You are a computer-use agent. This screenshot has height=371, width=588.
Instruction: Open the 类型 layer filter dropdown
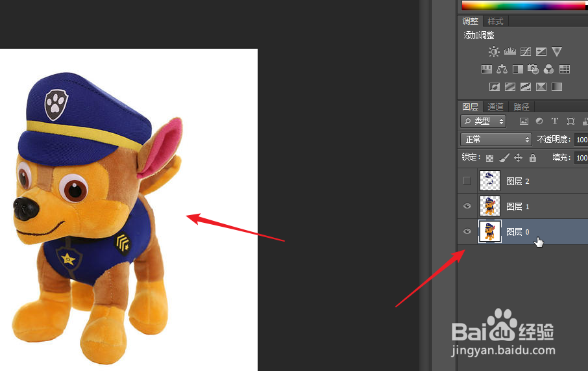click(484, 121)
